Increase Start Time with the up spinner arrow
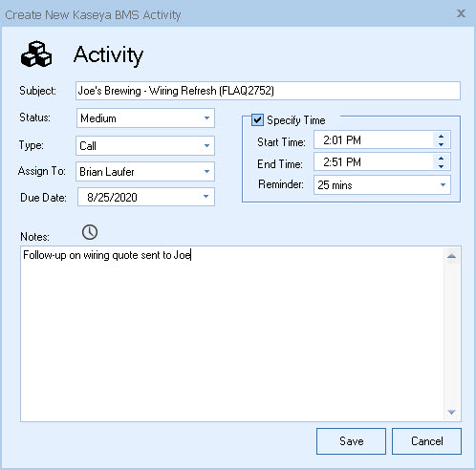 pos(441,137)
